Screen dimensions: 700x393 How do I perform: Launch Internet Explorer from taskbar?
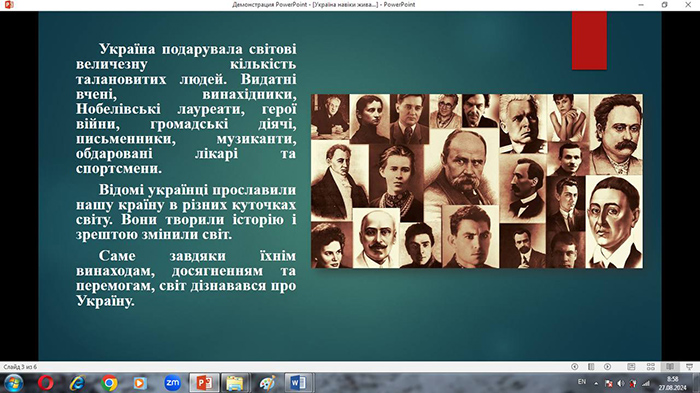(77, 383)
